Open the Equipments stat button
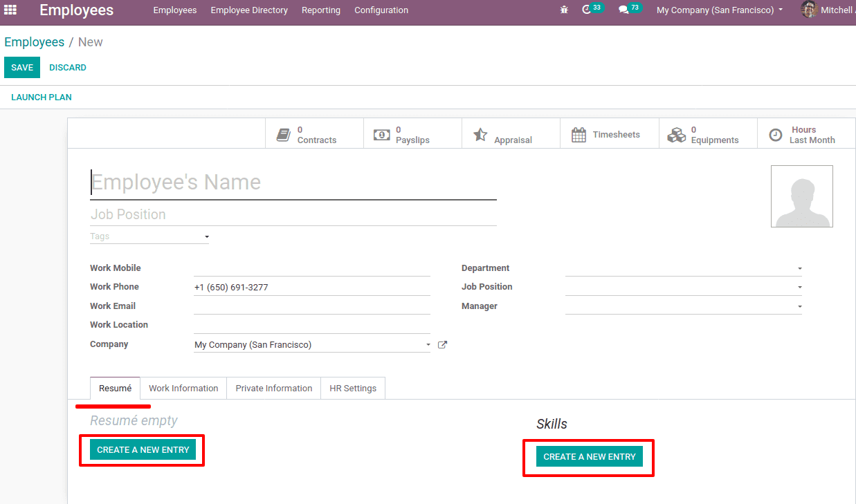 point(707,134)
